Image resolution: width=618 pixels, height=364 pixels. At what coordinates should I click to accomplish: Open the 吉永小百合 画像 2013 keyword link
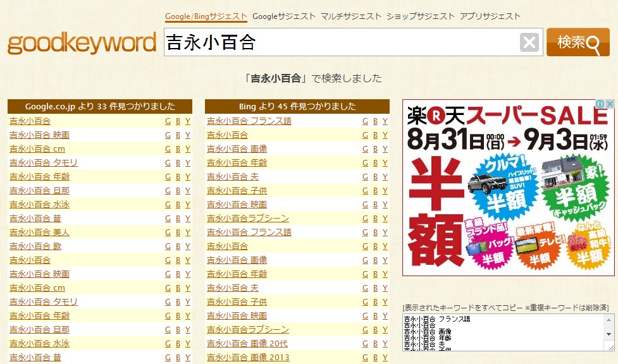pos(248,357)
